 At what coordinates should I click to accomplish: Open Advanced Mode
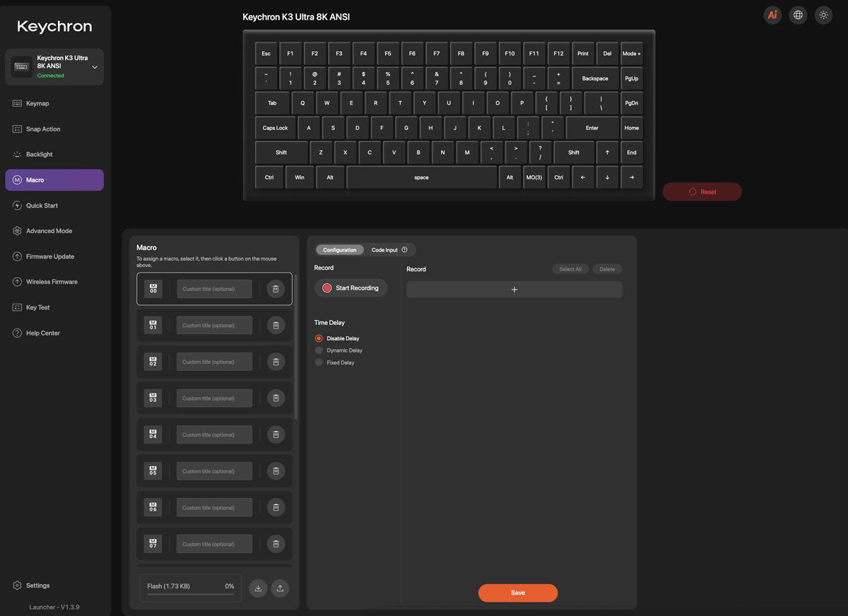pos(54,231)
